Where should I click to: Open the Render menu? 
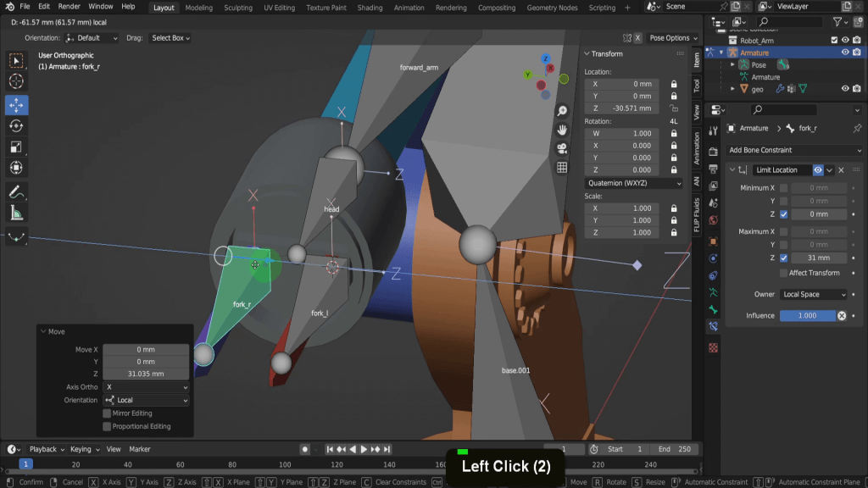click(70, 7)
